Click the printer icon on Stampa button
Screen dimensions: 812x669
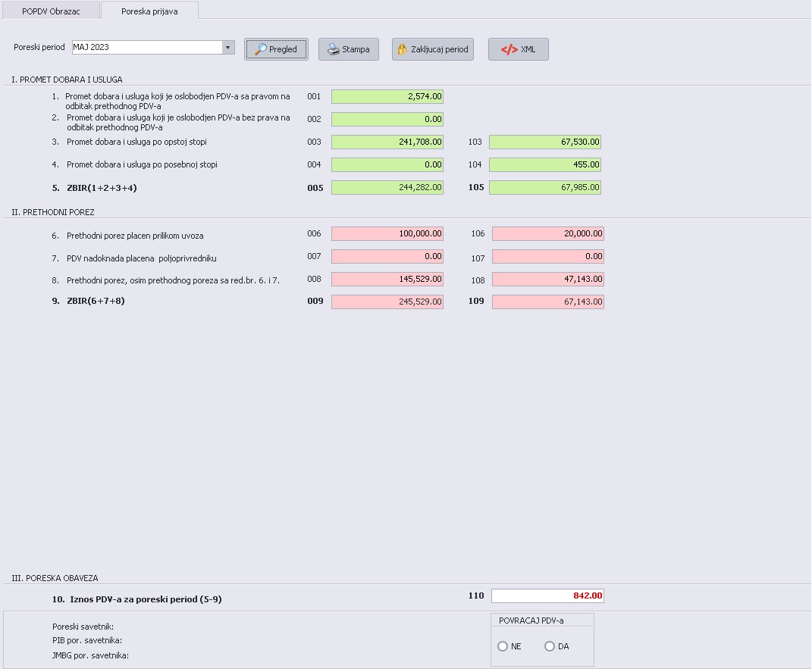pyautogui.click(x=334, y=49)
